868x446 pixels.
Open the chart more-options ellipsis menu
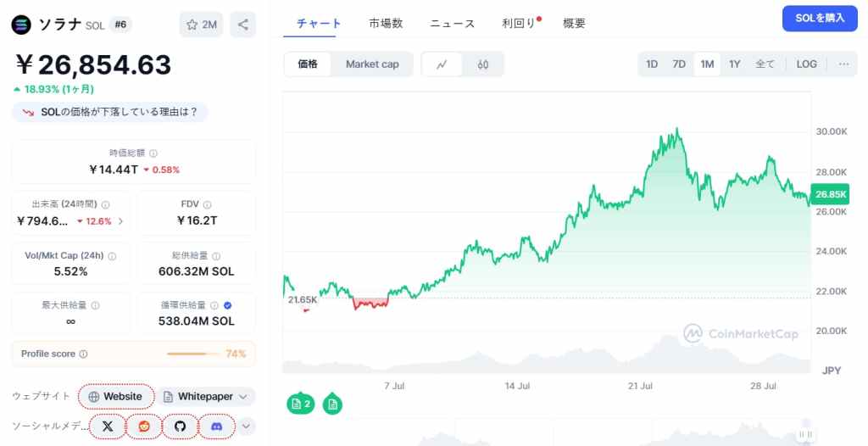tap(843, 64)
